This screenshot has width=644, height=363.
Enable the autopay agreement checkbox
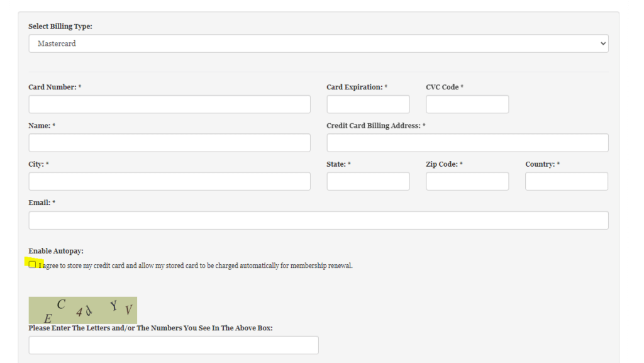(x=33, y=265)
